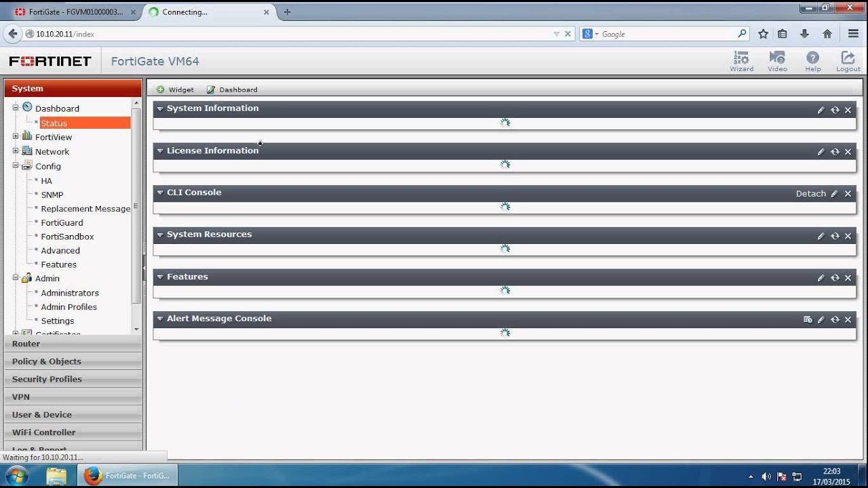Screen dimensions: 868x488
Task: Open Replacement Message settings
Action: pyautogui.click(x=85, y=209)
